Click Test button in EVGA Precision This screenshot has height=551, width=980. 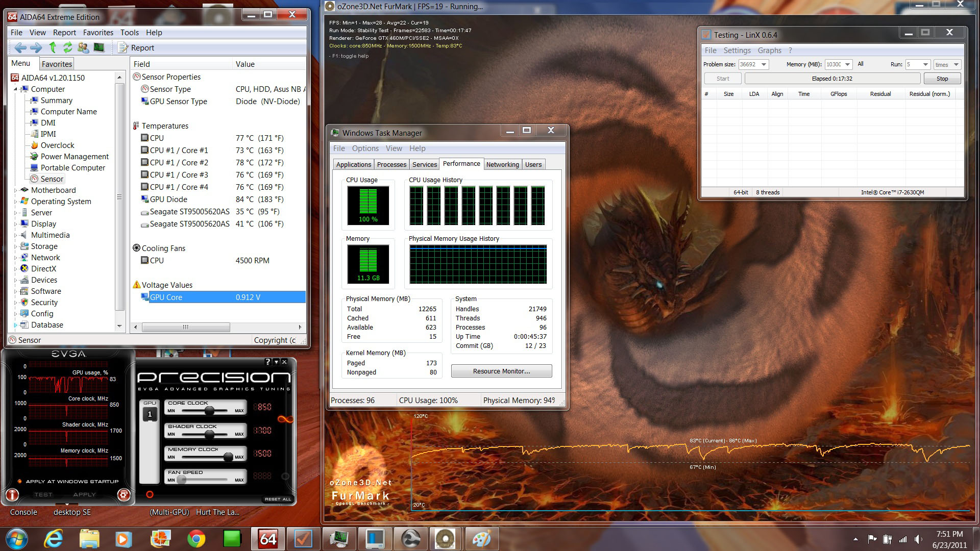[x=43, y=494]
